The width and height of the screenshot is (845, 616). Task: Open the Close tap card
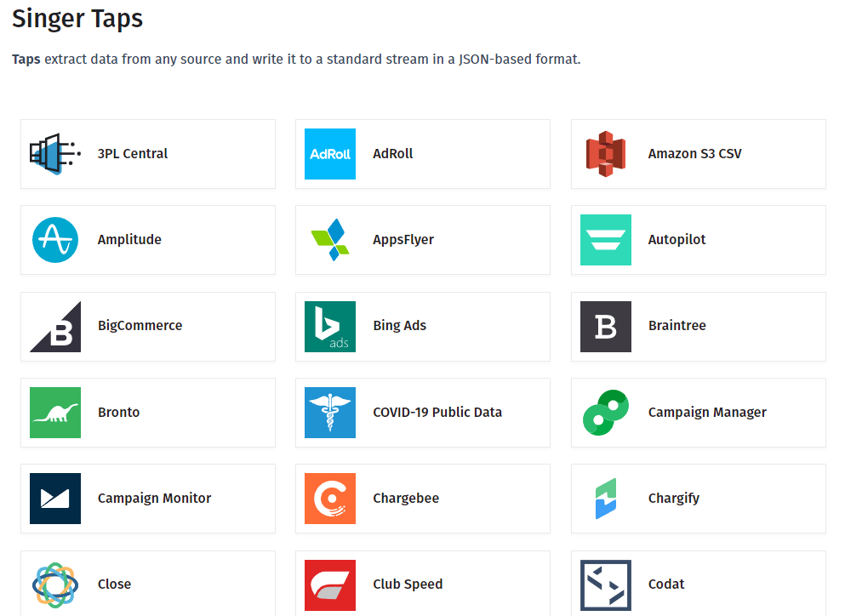114,585
